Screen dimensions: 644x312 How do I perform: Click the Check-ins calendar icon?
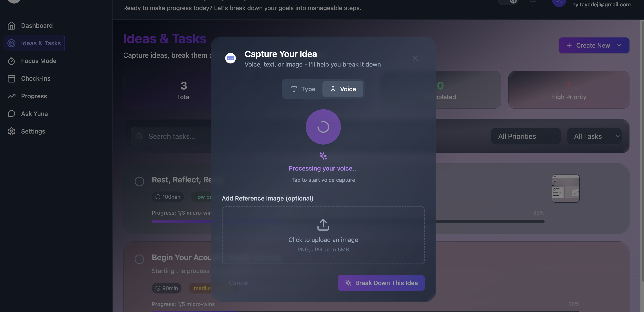tap(11, 78)
